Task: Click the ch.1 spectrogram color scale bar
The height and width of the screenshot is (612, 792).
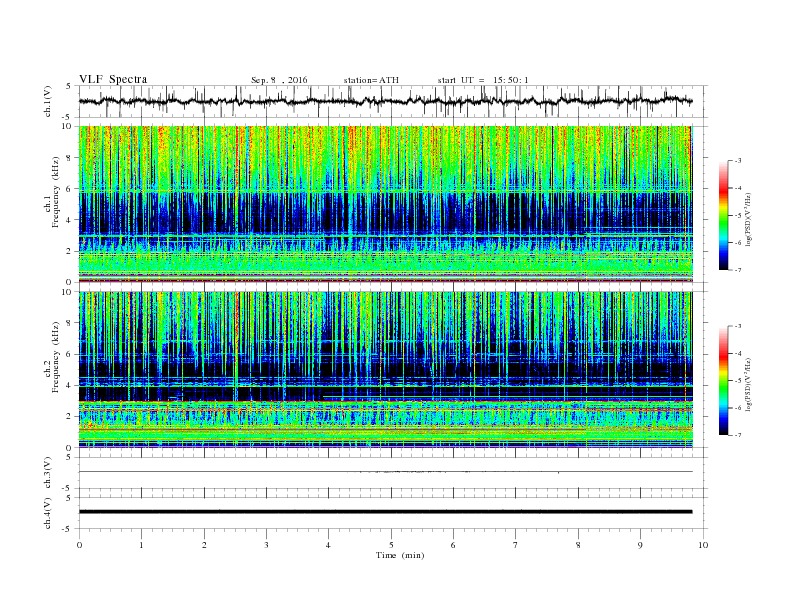Action: [x=723, y=216]
